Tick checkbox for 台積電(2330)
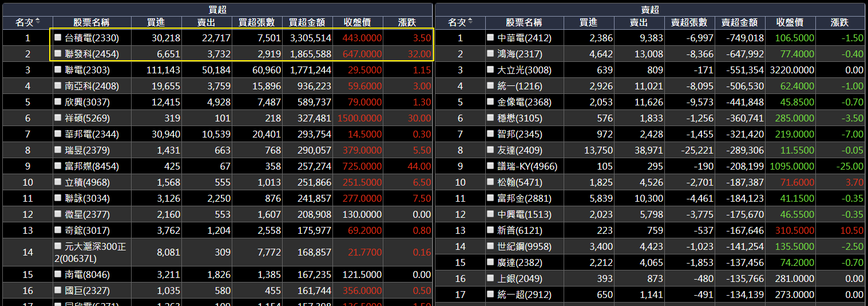Viewport: 868px width, 306px height. coord(58,37)
